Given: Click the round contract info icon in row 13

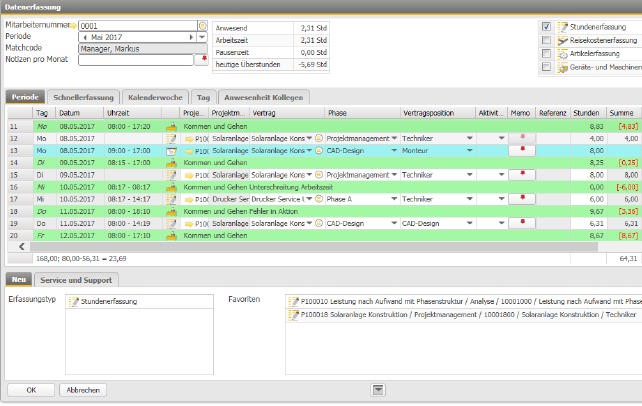Looking at the screenshot, I should (x=319, y=151).
